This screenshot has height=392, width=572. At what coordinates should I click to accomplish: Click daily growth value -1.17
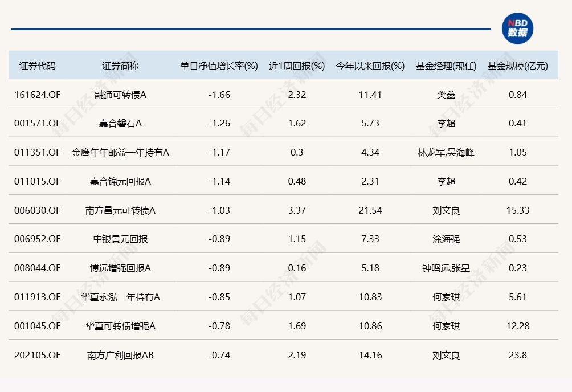point(219,152)
